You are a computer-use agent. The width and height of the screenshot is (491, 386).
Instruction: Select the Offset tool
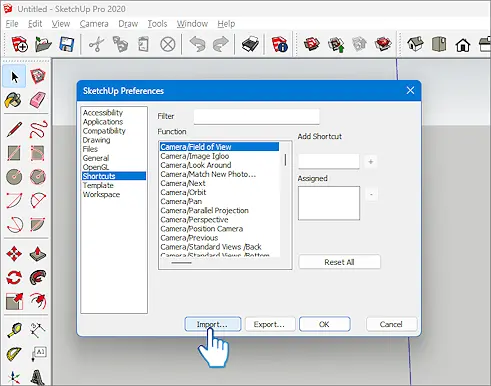click(38, 301)
